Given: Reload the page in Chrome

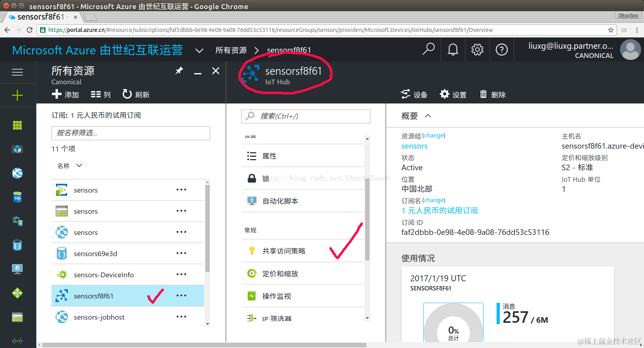Looking at the screenshot, I should tap(29, 30).
